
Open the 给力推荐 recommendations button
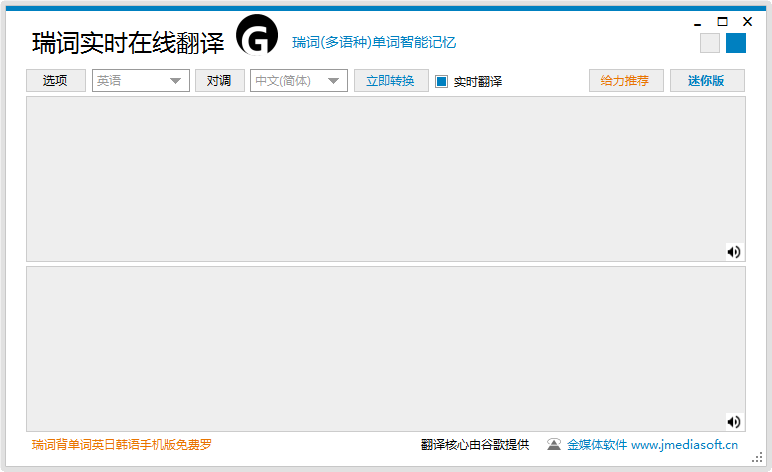(x=626, y=80)
